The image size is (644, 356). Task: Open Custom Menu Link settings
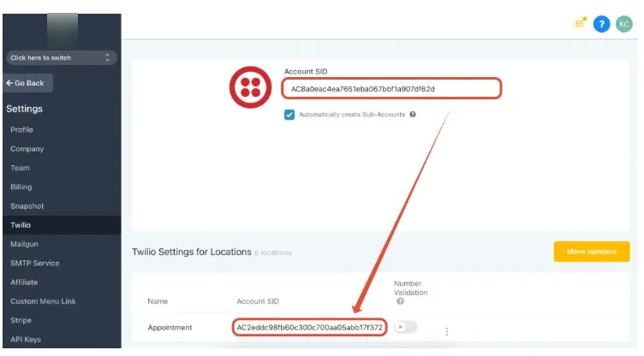[43, 301]
